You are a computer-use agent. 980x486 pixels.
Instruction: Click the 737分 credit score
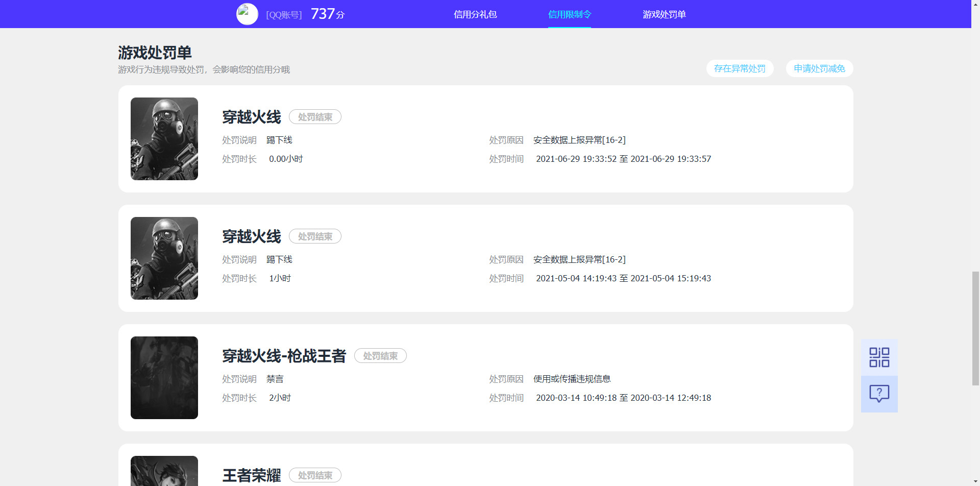pyautogui.click(x=328, y=14)
